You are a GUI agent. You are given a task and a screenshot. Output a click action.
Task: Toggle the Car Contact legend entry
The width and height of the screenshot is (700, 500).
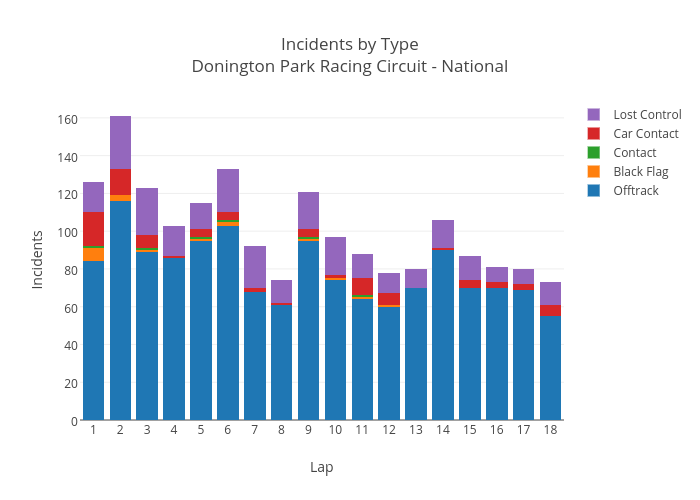point(645,134)
